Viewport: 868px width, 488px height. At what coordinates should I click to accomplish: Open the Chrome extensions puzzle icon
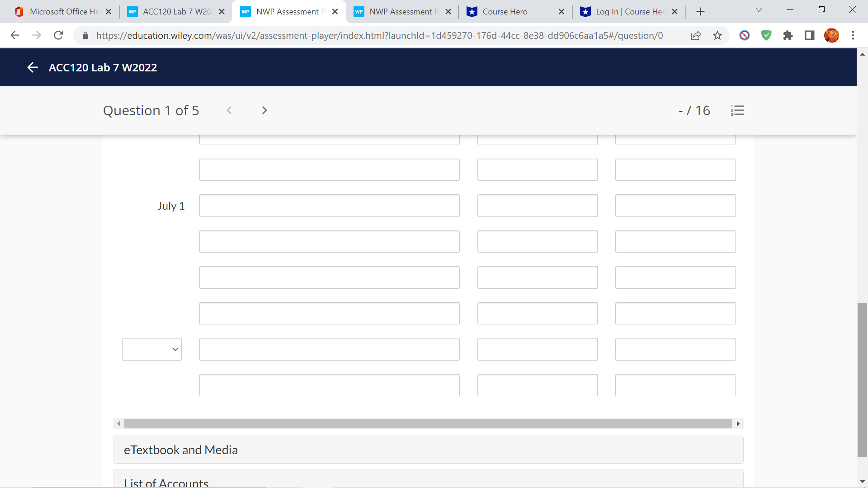point(788,35)
